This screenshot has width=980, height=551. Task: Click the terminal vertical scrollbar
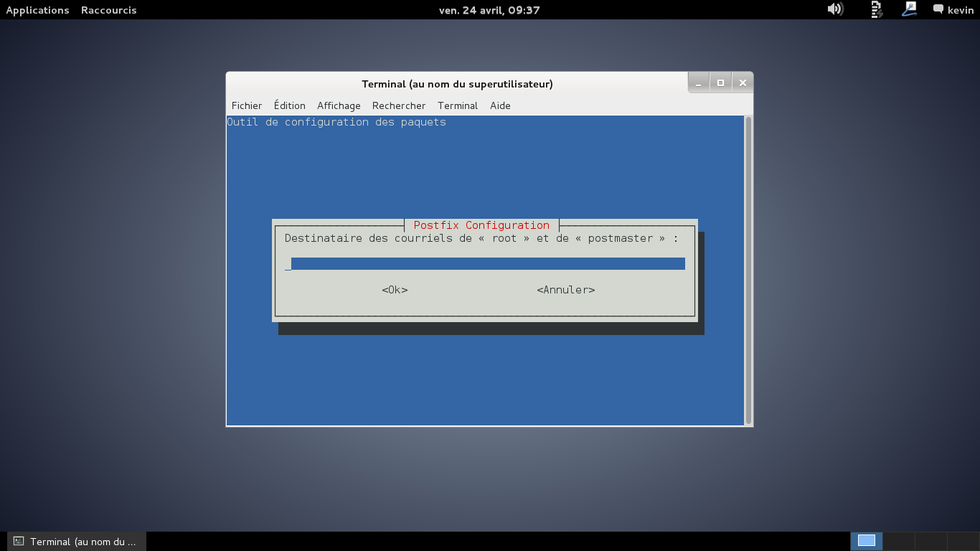click(x=748, y=270)
